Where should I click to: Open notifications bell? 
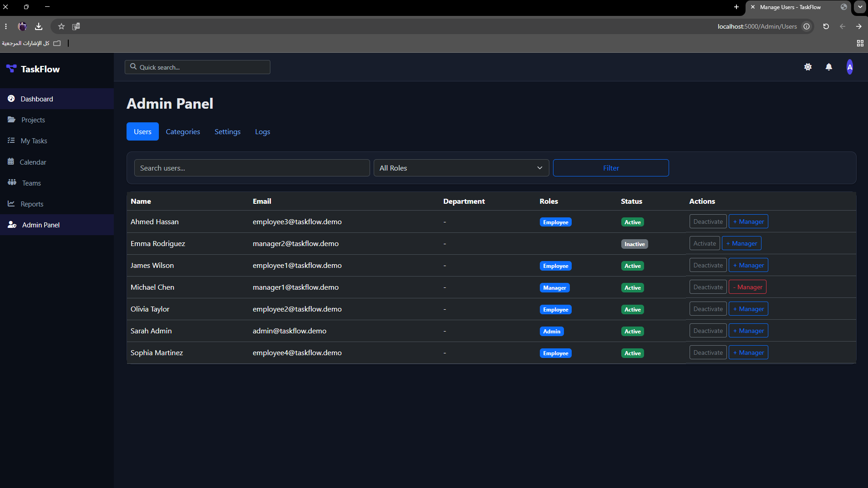(829, 67)
